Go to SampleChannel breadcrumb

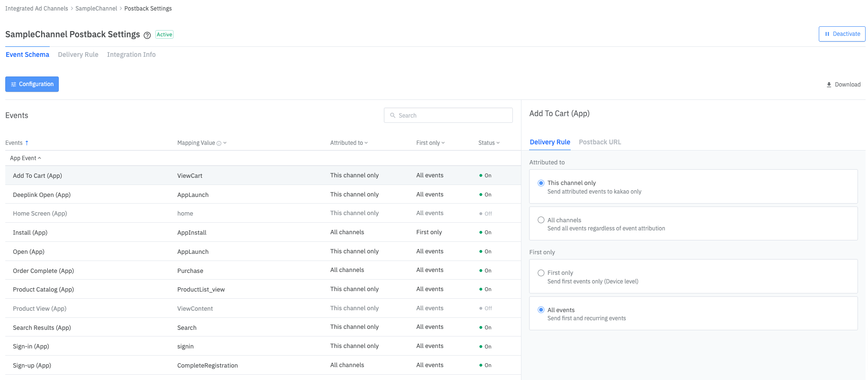click(96, 9)
